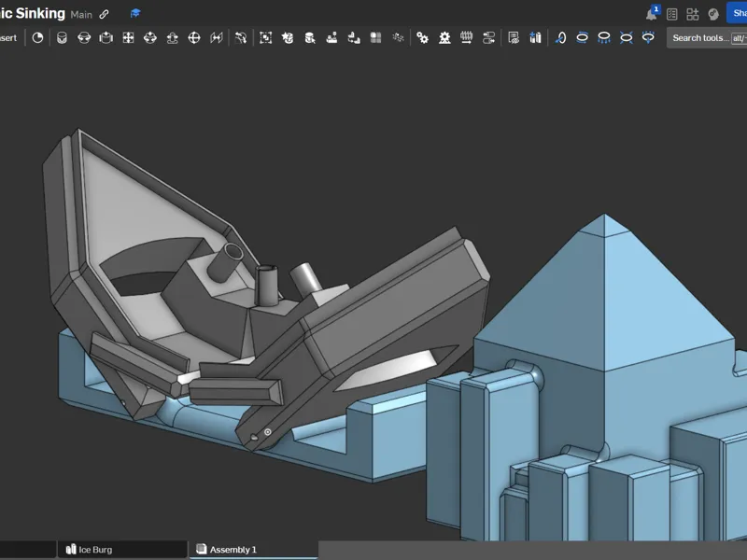Open the Replicate tool
Viewport: 747px width, 560px height.
331,37
